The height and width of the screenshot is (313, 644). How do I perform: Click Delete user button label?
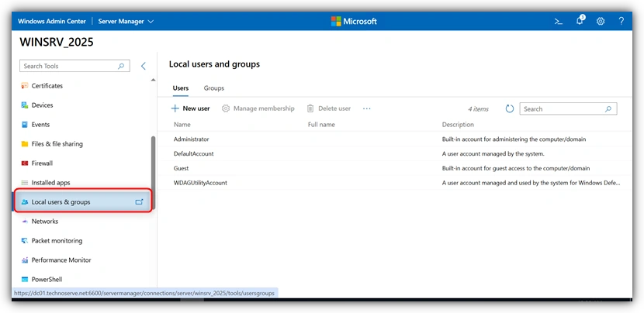tap(334, 108)
